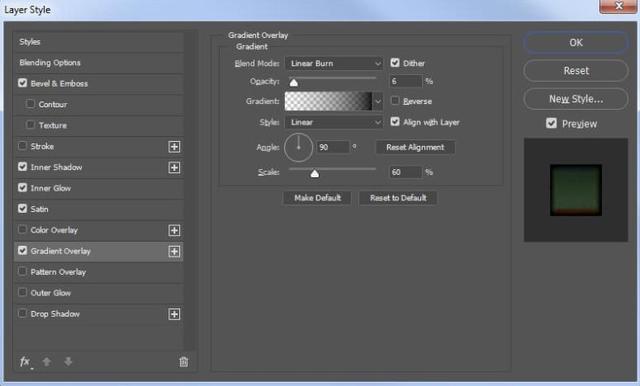The image size is (640, 386).
Task: Enable the Texture checkbox
Action: [x=30, y=124]
